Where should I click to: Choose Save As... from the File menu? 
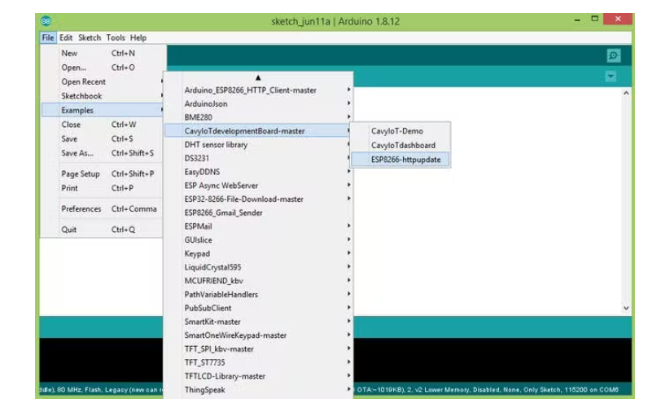[102, 153]
